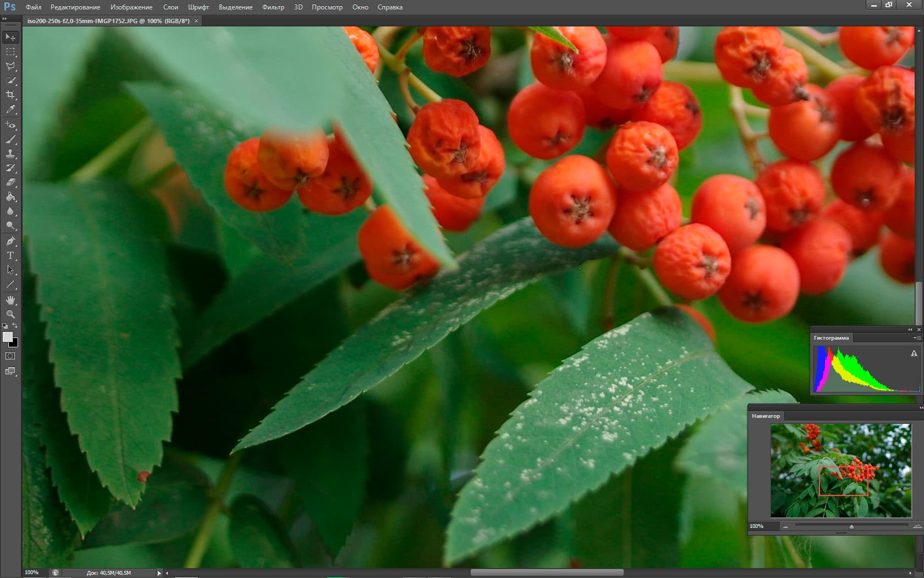Image resolution: width=924 pixels, height=578 pixels.
Task: Change screen mode button
Action: (x=10, y=371)
